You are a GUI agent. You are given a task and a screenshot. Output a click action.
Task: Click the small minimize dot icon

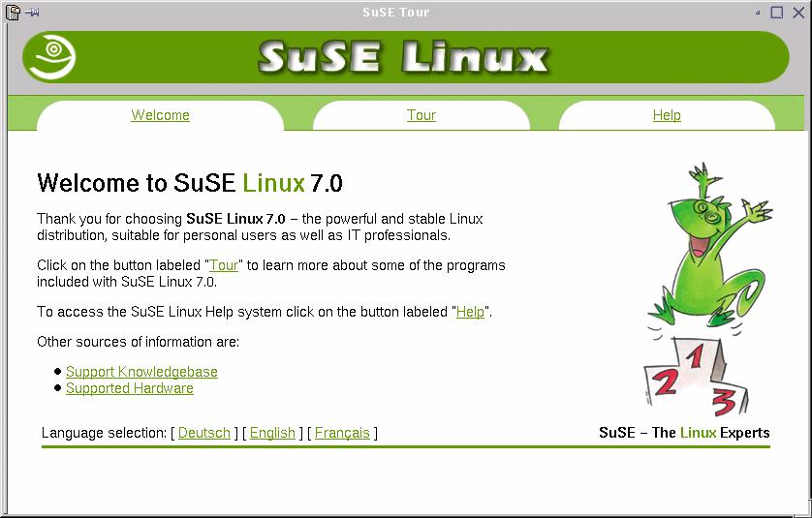pyautogui.click(x=758, y=13)
